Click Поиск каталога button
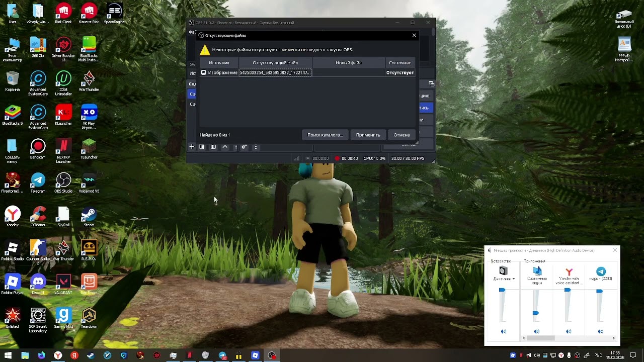 click(325, 135)
